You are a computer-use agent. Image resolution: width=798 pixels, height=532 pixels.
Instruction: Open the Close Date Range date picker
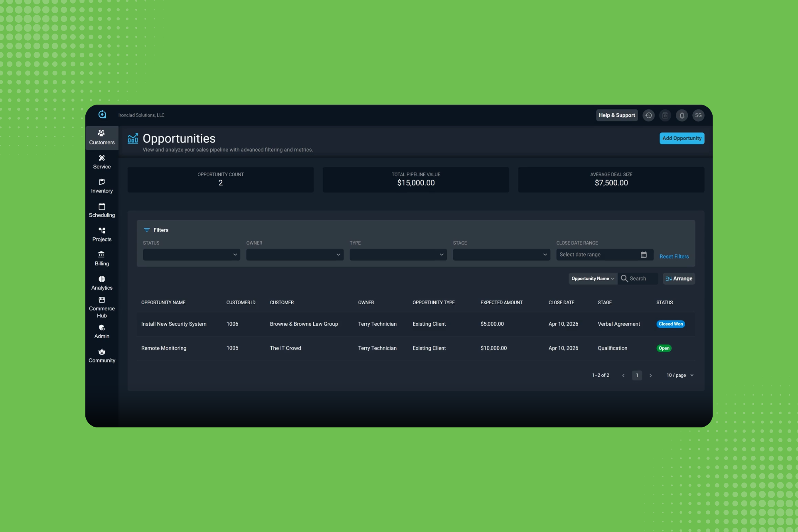pyautogui.click(x=604, y=254)
